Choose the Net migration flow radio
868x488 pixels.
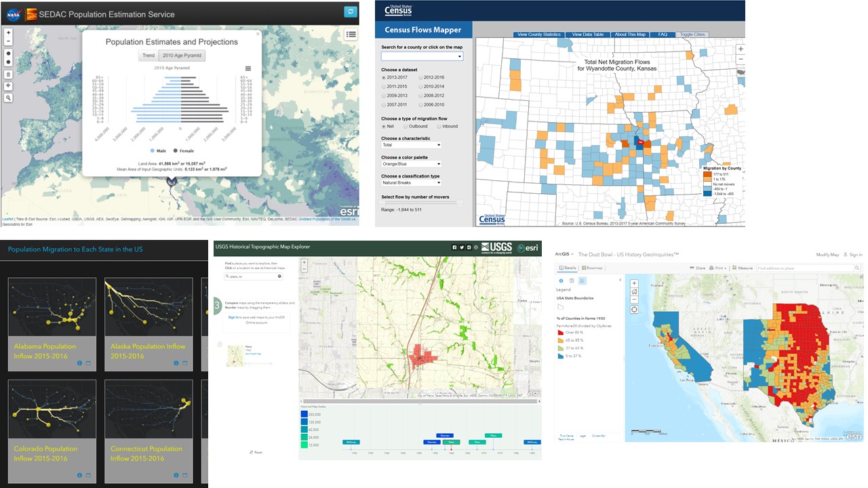[384, 127]
